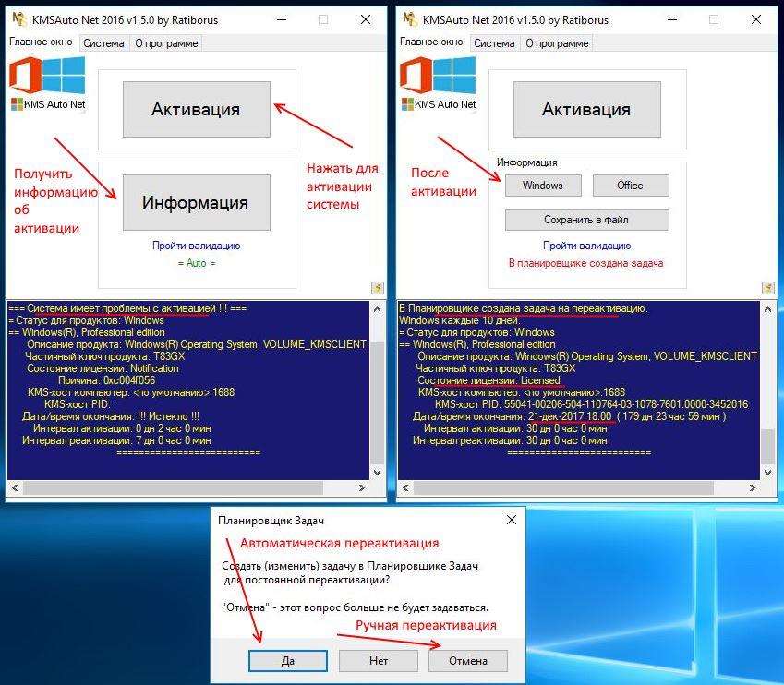Click Office info button in right window
This screenshot has width=784, height=685.
[631, 186]
